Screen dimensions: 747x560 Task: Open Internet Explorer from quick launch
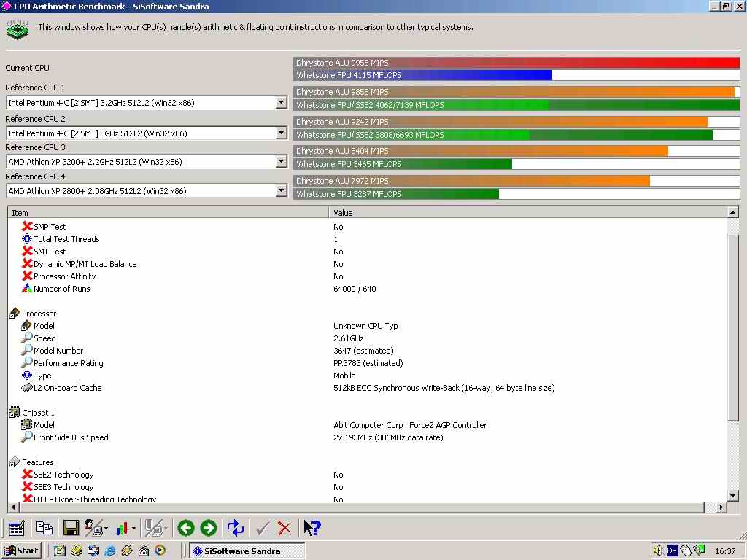coord(110,551)
